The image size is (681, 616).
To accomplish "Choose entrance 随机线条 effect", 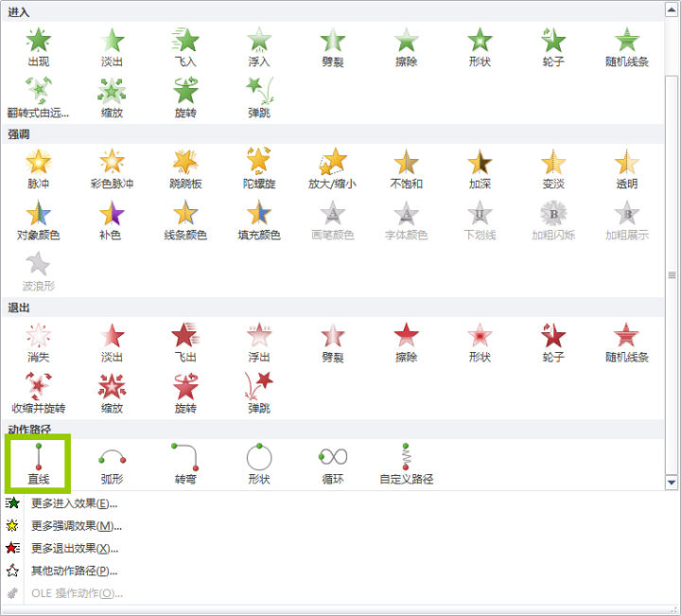I will pos(627,47).
